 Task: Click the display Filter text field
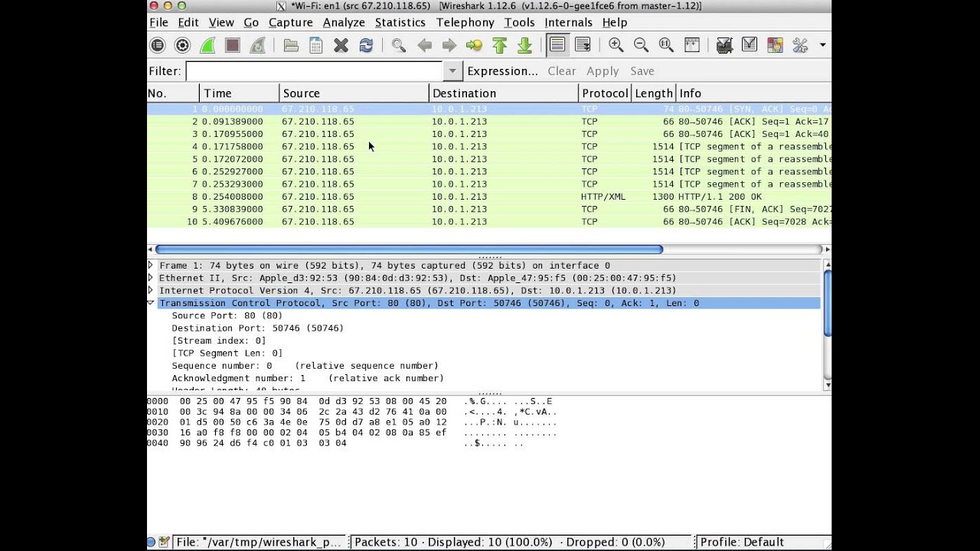pyautogui.click(x=314, y=71)
